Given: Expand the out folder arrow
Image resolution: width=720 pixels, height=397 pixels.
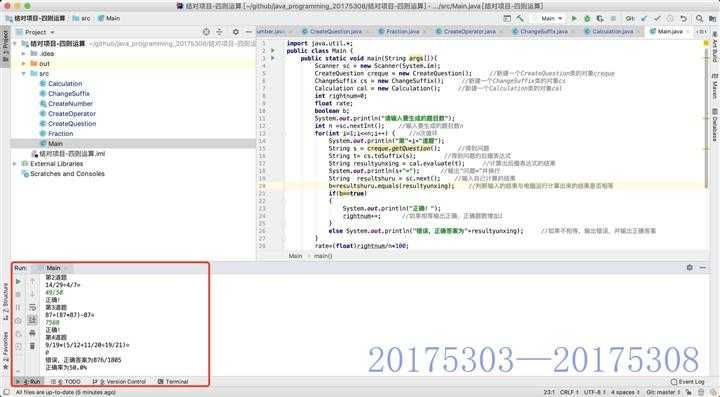Looking at the screenshot, I should (24, 63).
